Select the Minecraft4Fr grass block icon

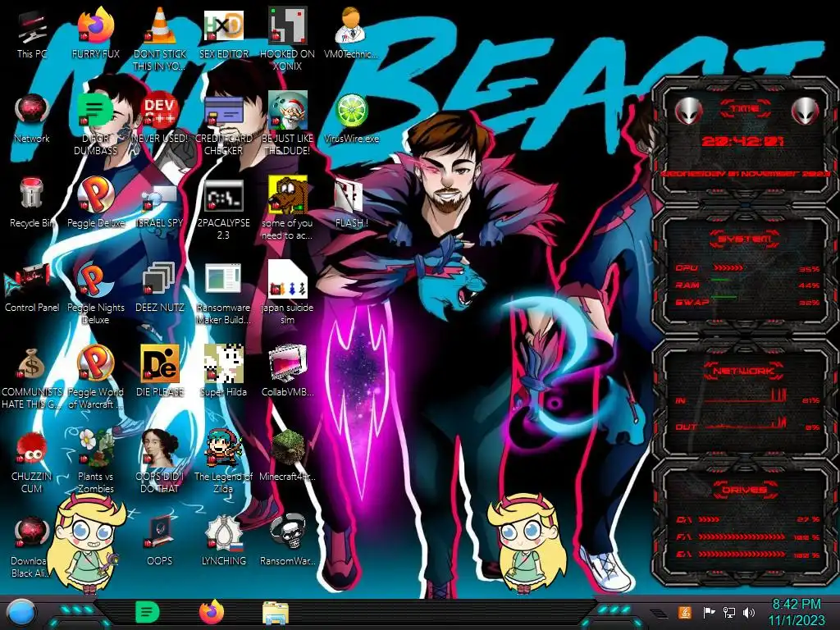287,457
